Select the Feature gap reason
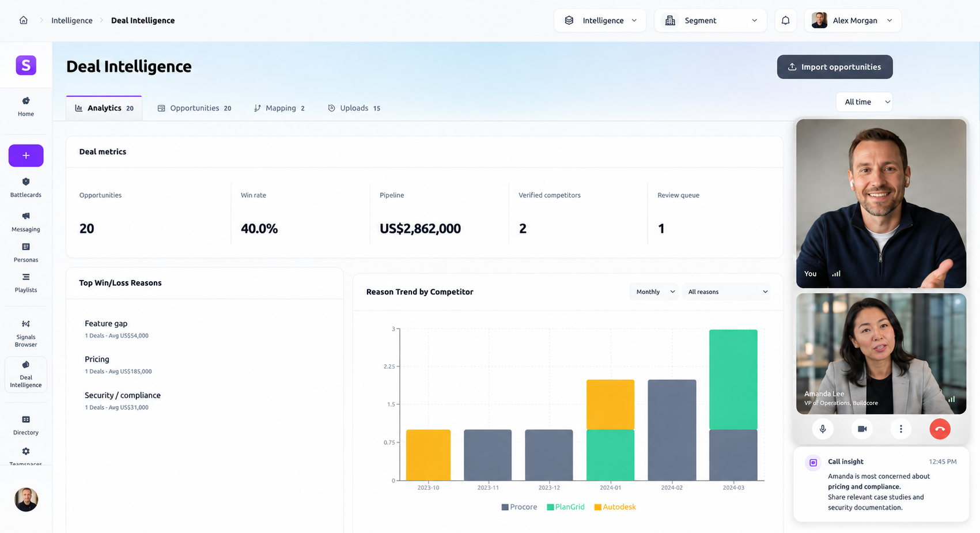980x533 pixels. point(116,329)
